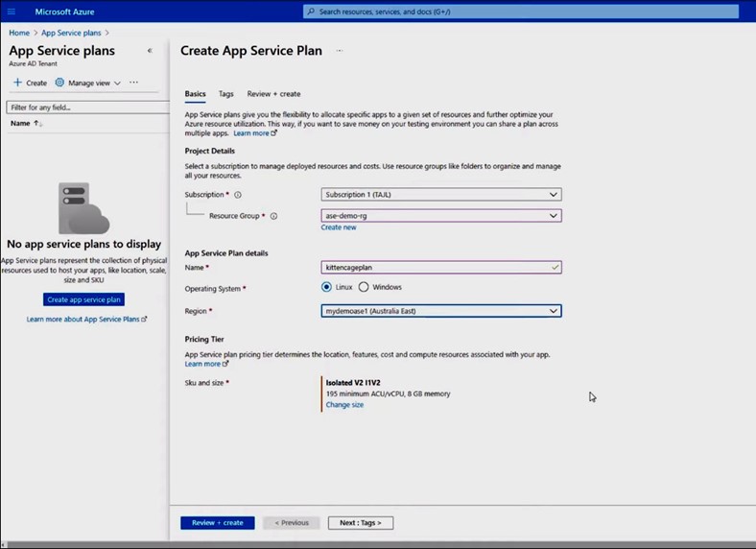756x549 pixels.
Task: Click Change size link
Action: pos(344,405)
